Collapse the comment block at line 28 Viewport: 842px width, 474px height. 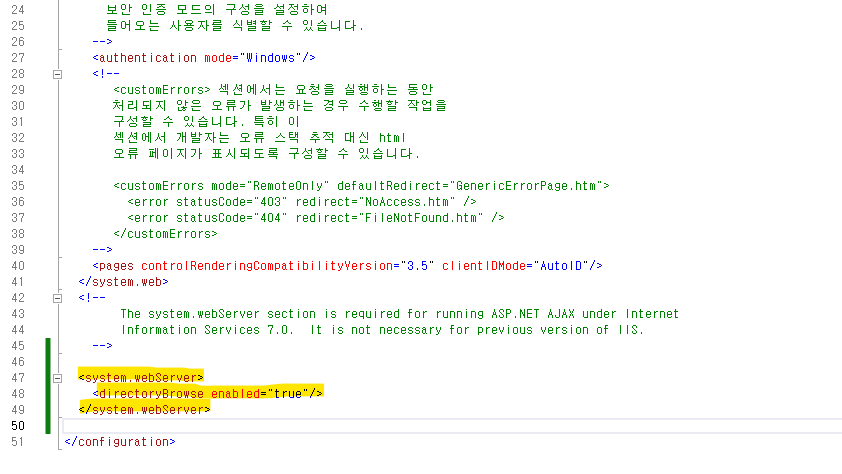point(57,75)
